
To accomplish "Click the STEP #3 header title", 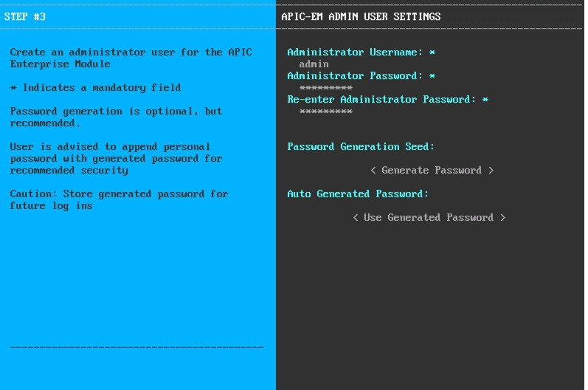I will tap(25, 16).
